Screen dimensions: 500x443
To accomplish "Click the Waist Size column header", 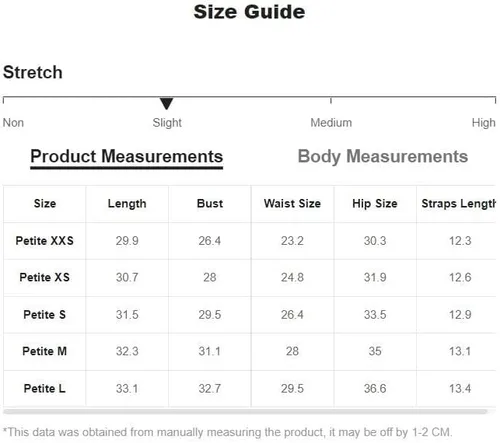I will coord(292,203).
